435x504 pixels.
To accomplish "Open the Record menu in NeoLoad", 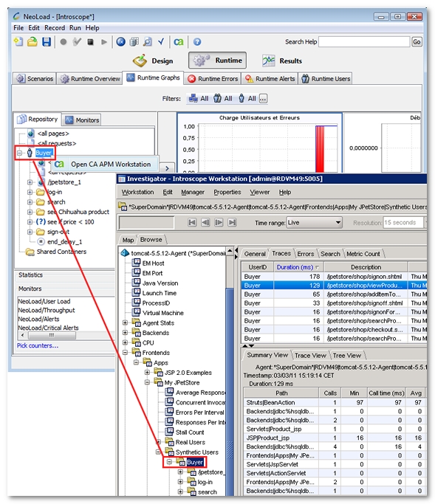I will (x=55, y=28).
